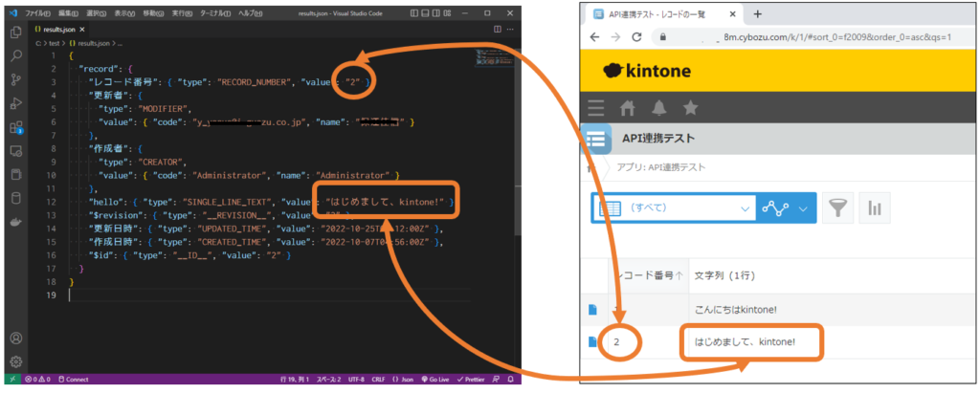Open the ファイル menu
The width and height of the screenshot is (980, 393).
click(38, 13)
